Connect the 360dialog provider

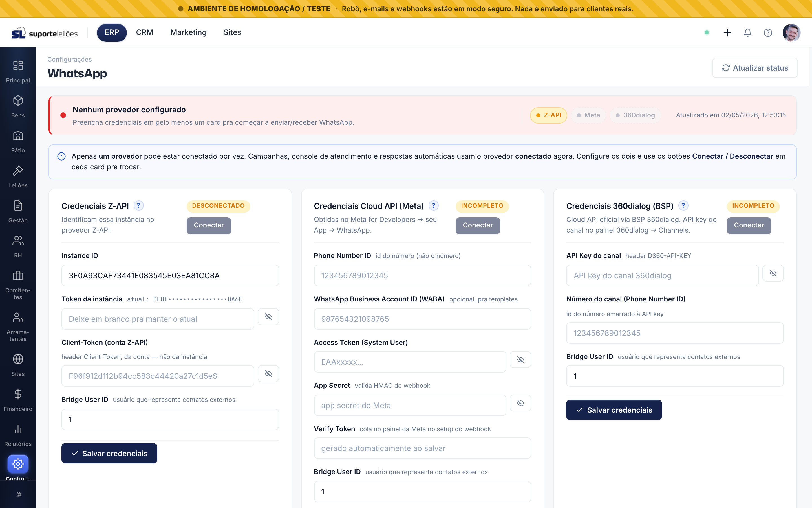pyautogui.click(x=749, y=225)
